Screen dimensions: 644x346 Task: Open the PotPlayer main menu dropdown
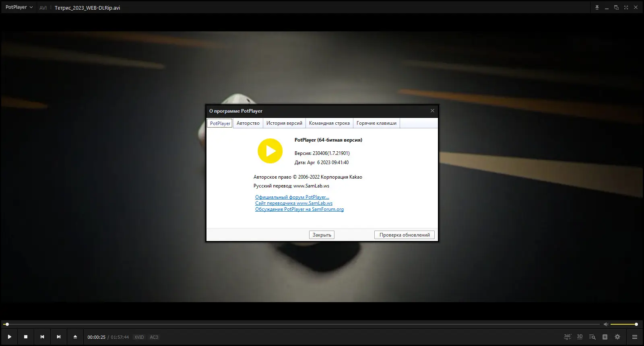(x=19, y=7)
